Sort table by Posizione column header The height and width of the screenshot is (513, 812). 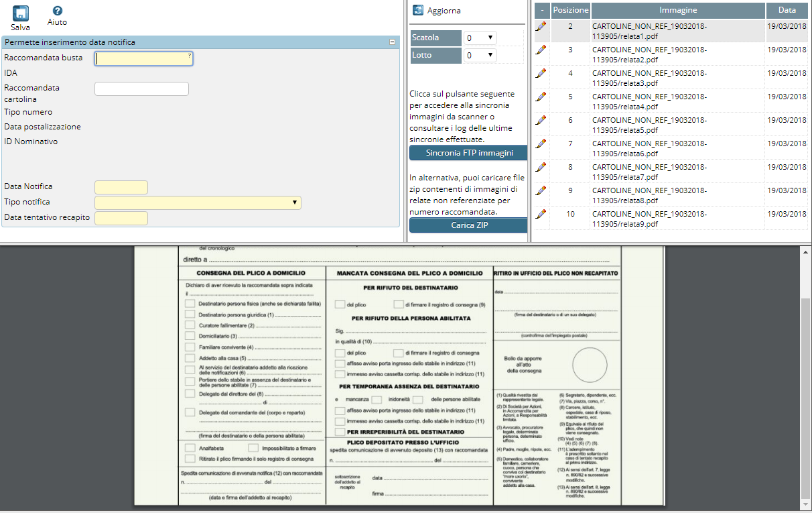click(570, 10)
